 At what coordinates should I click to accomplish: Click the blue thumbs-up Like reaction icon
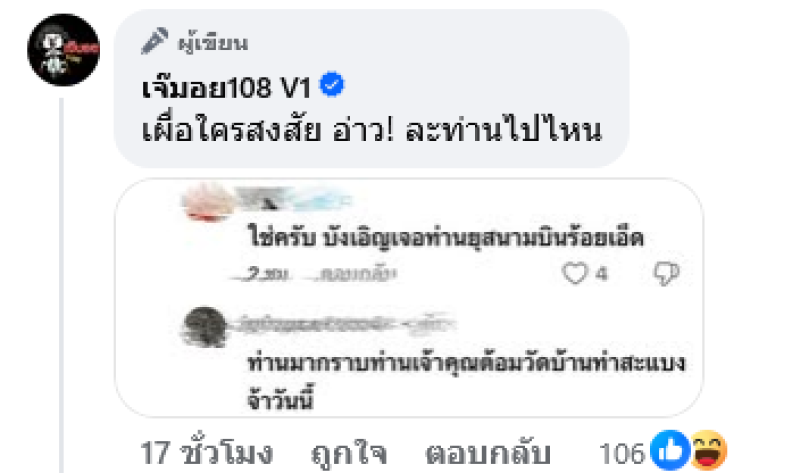(x=670, y=451)
